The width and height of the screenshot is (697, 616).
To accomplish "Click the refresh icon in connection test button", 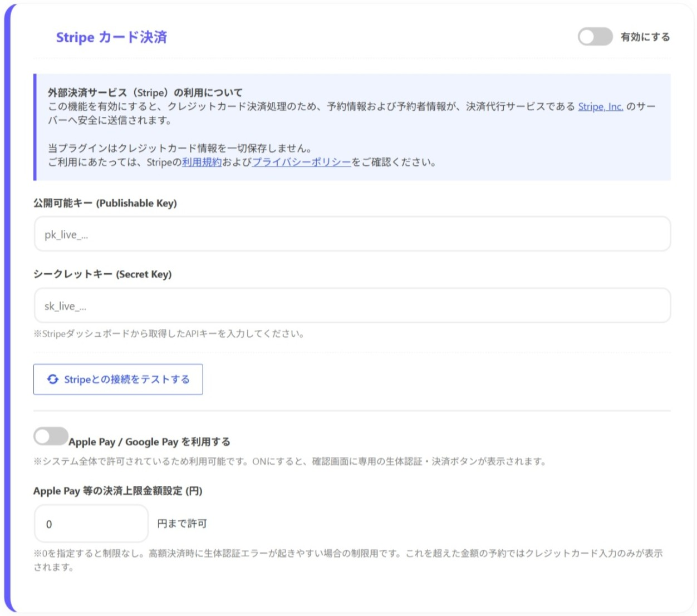I will coord(53,379).
